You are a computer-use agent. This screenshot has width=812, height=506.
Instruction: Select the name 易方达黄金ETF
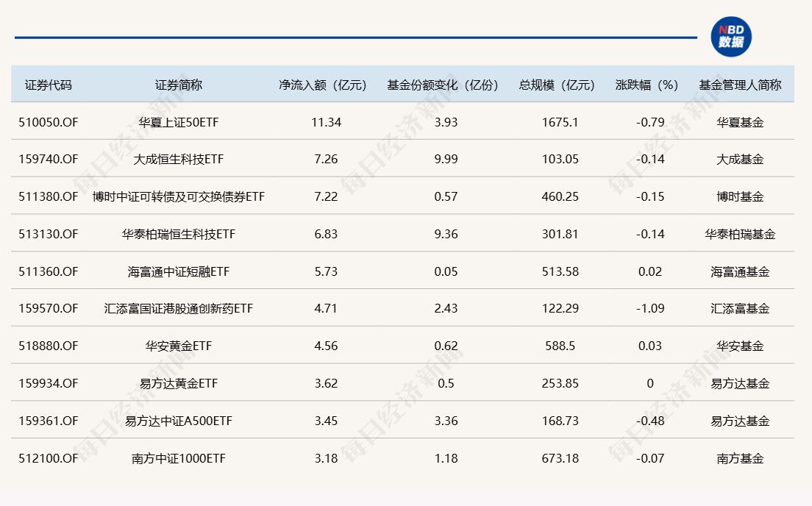point(179,383)
